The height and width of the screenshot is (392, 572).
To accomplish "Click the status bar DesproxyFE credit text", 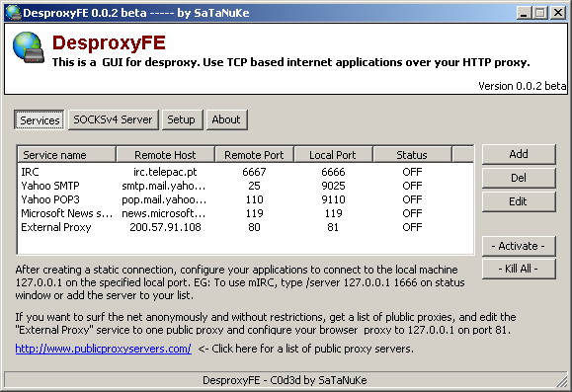I will pos(285,380).
